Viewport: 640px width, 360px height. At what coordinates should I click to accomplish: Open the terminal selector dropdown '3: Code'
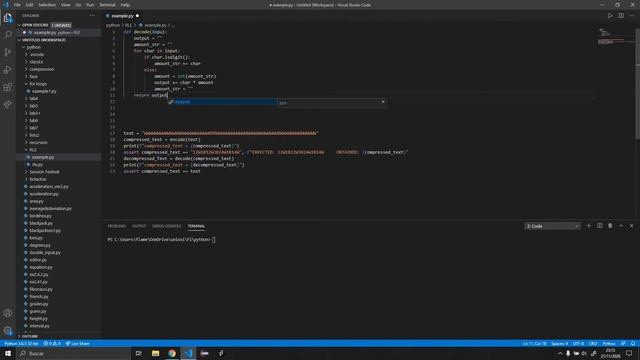coord(552,226)
